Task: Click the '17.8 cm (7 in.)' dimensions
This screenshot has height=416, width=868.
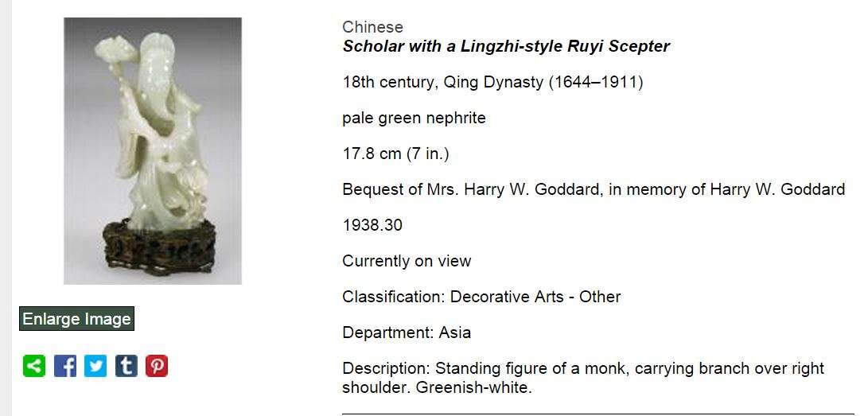Action: (x=395, y=154)
